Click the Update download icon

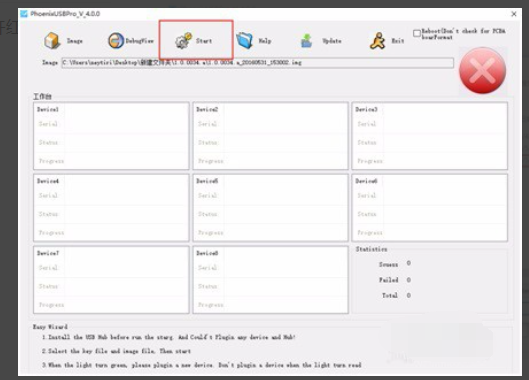pyautogui.click(x=306, y=41)
